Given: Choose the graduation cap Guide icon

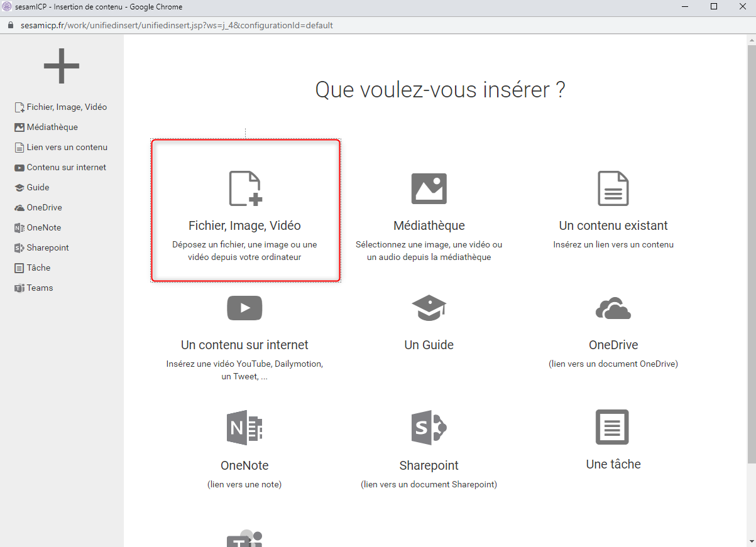Looking at the screenshot, I should [429, 308].
